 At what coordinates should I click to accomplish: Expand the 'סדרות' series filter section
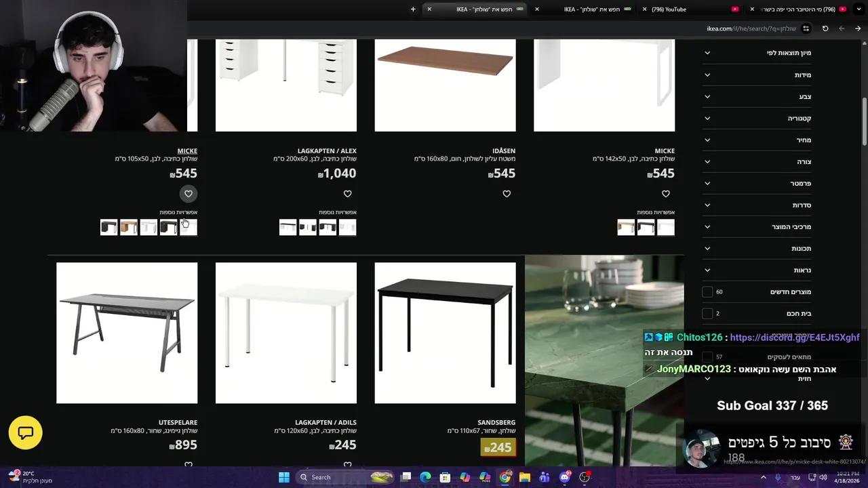click(757, 205)
